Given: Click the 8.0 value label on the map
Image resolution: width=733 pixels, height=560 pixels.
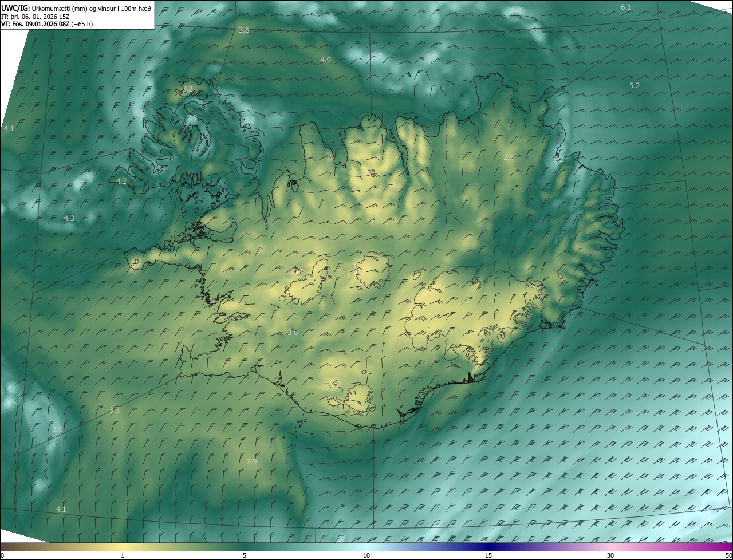Looking at the screenshot, I should [57, 429].
